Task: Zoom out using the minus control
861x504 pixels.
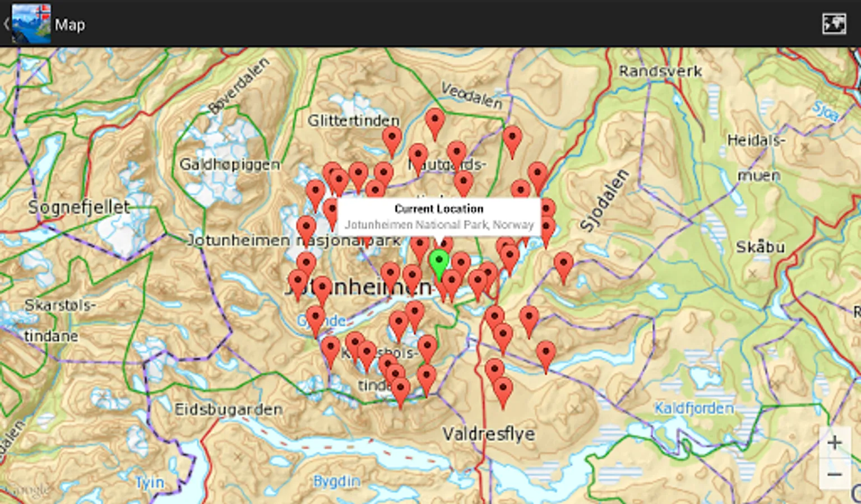Action: (835, 473)
